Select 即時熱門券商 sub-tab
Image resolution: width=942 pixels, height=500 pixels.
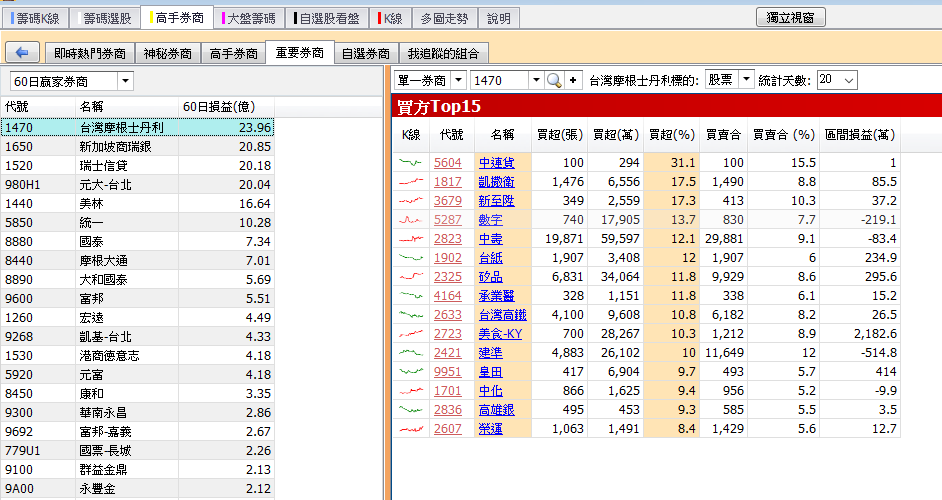(90, 53)
